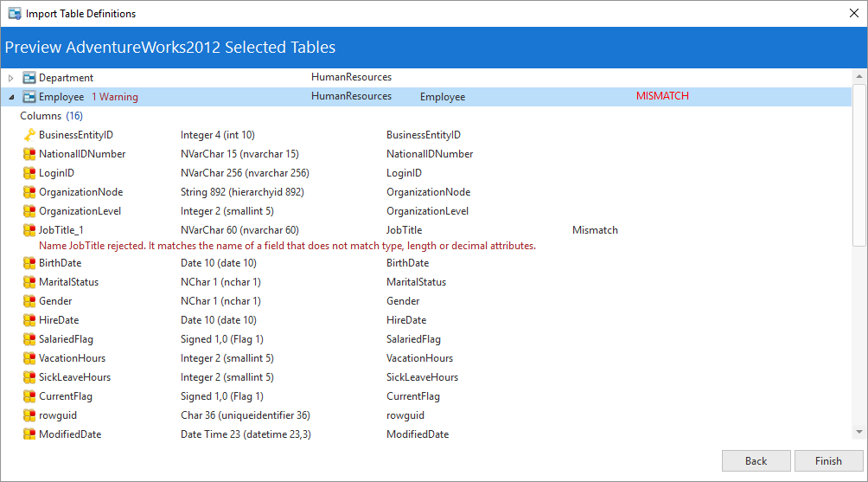Viewport: 868px width, 482px height.
Task: Click 'Date Time 23 (datetime 23,3)' type text
Action: click(x=246, y=434)
